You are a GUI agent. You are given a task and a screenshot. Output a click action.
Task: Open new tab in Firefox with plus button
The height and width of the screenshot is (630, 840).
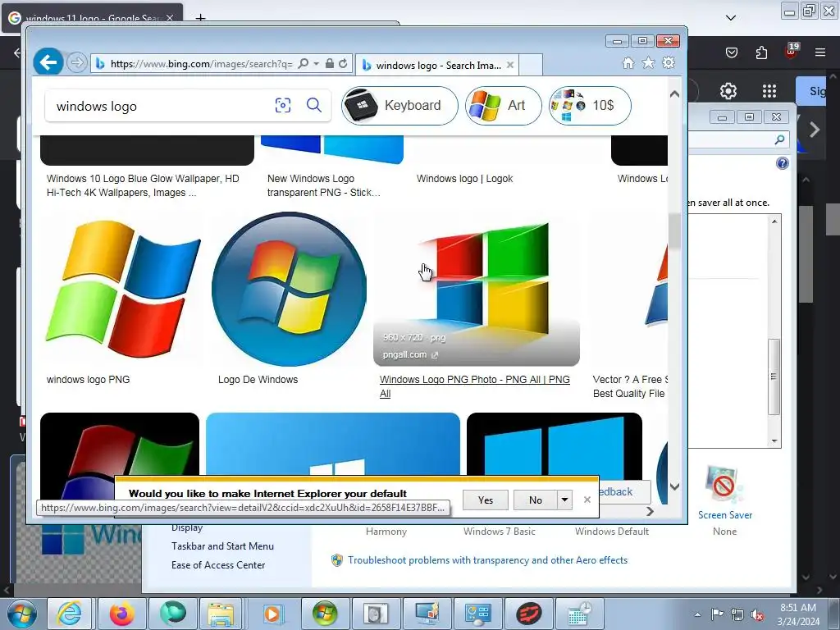coord(200,18)
